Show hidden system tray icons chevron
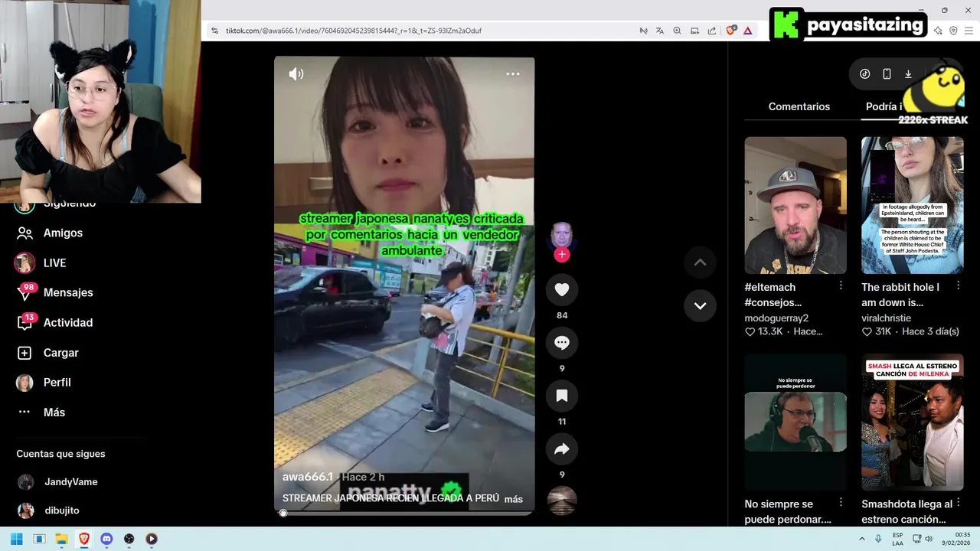This screenshot has width=980, height=551. pyautogui.click(x=861, y=539)
